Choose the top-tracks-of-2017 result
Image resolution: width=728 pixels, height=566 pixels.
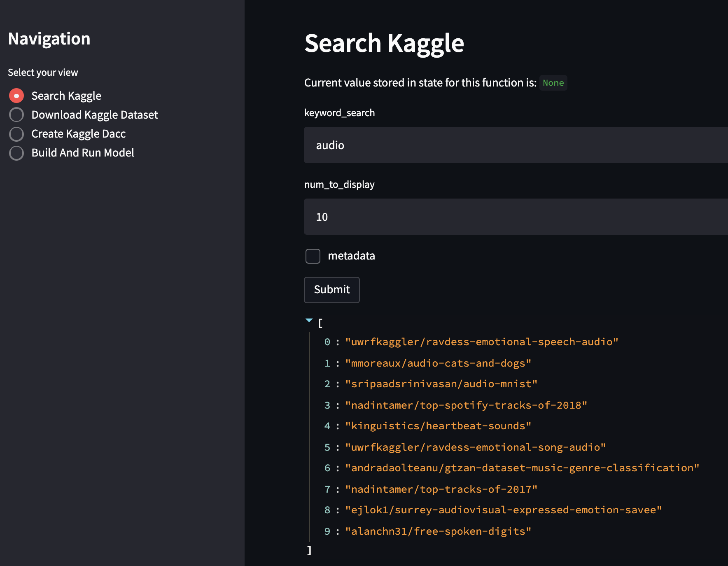(441, 489)
